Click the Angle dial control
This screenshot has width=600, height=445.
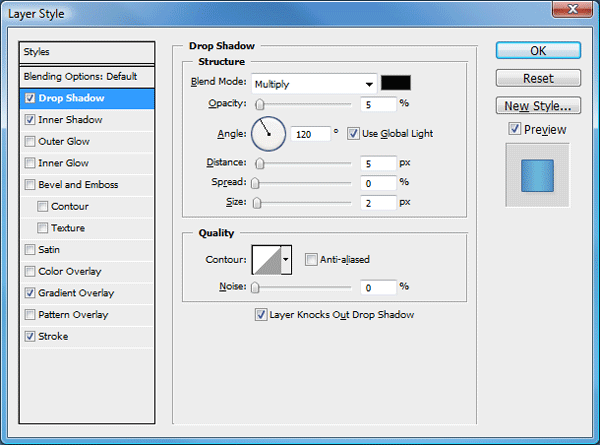[x=268, y=134]
